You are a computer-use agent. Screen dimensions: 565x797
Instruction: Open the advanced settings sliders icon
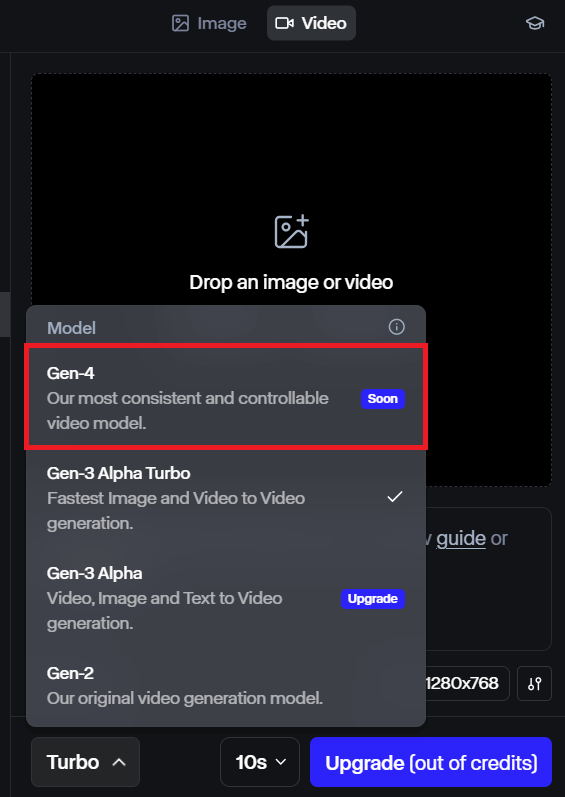535,684
